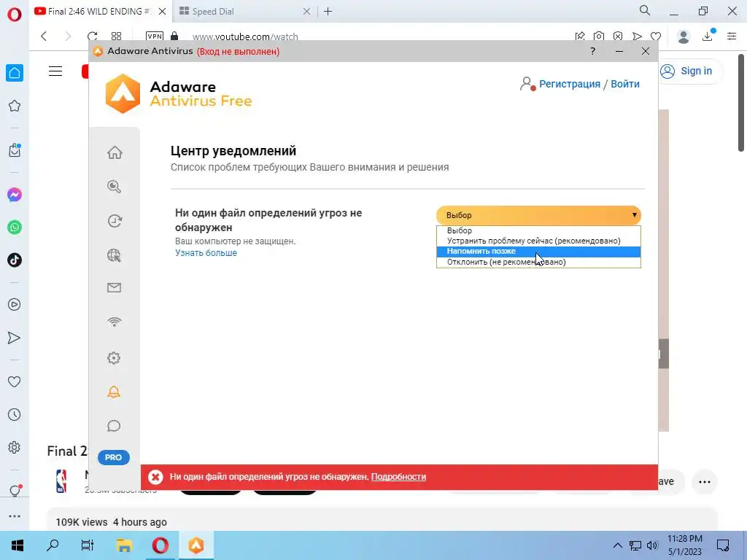This screenshot has width=747, height=560.
Task: Open Opera sidebar history clock
Action: click(x=15, y=415)
